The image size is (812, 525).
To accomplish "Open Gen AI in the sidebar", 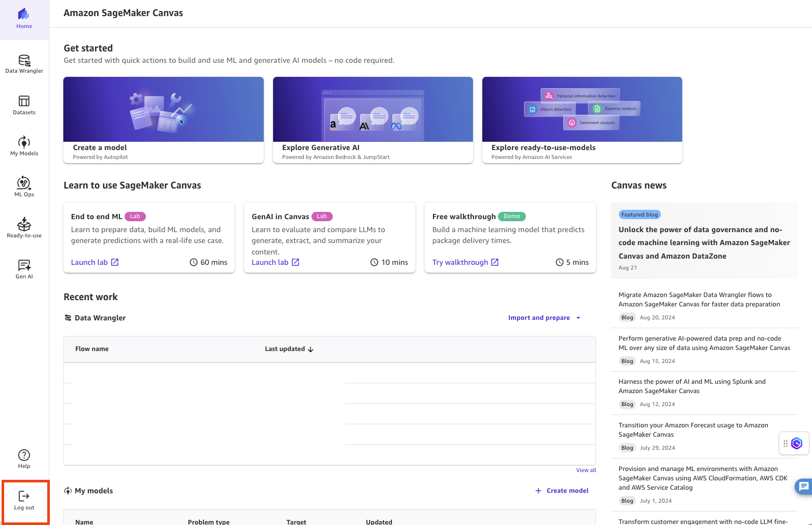I will pos(24,269).
